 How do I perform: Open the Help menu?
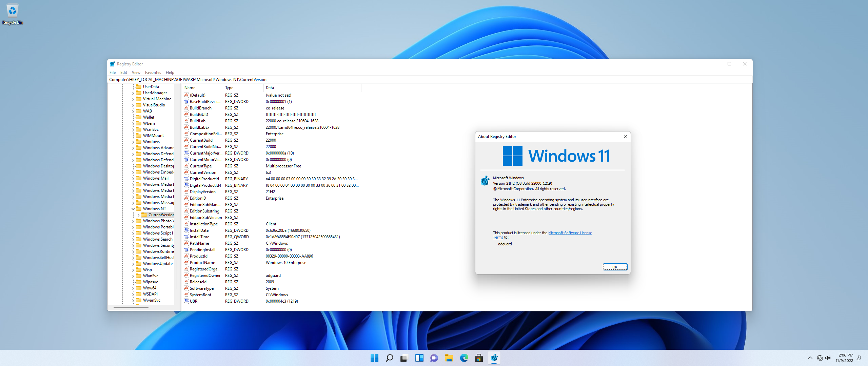click(170, 72)
